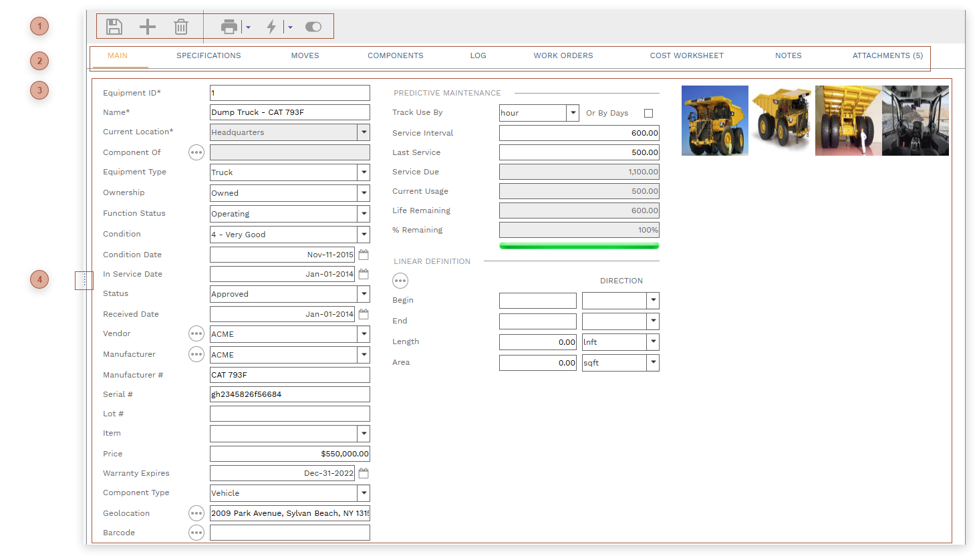This screenshot has height=560, width=979.
Task: Click the Save disk icon in toolbar
Action: pos(114,27)
